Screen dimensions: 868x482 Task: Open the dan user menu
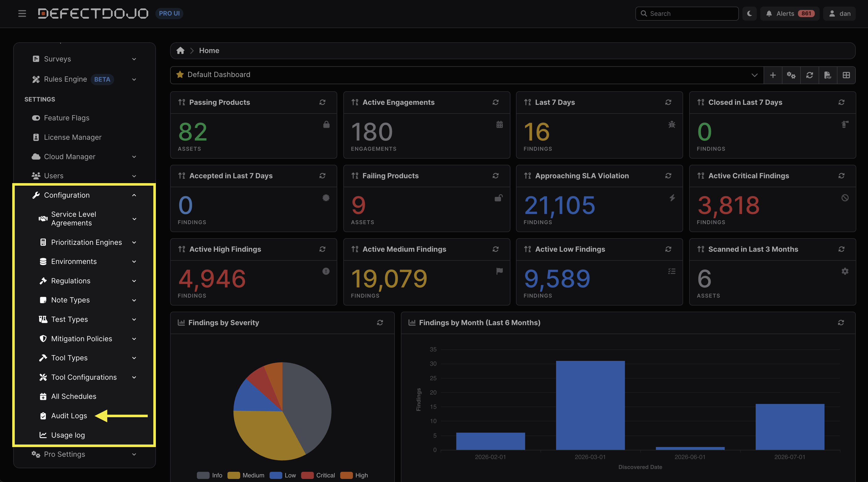[x=839, y=14]
